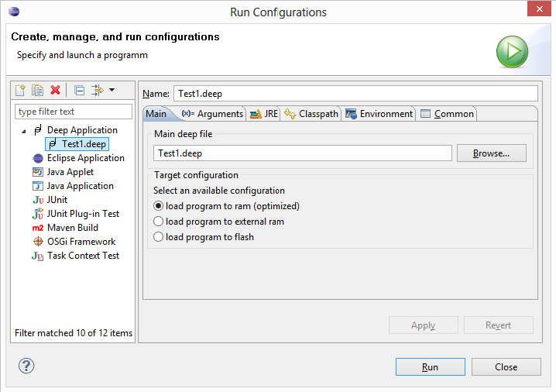Image resolution: width=556 pixels, height=392 pixels.
Task: Choose the OSGi Framework entry
Action: pos(81,242)
